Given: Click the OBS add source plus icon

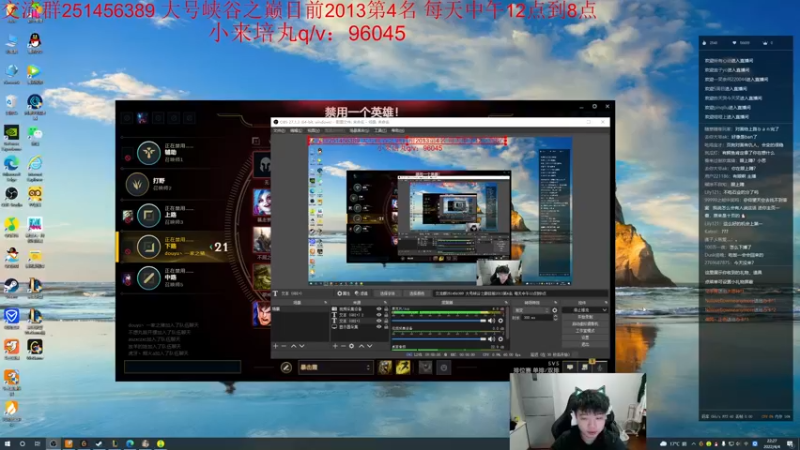Looking at the screenshot, I should point(335,346).
